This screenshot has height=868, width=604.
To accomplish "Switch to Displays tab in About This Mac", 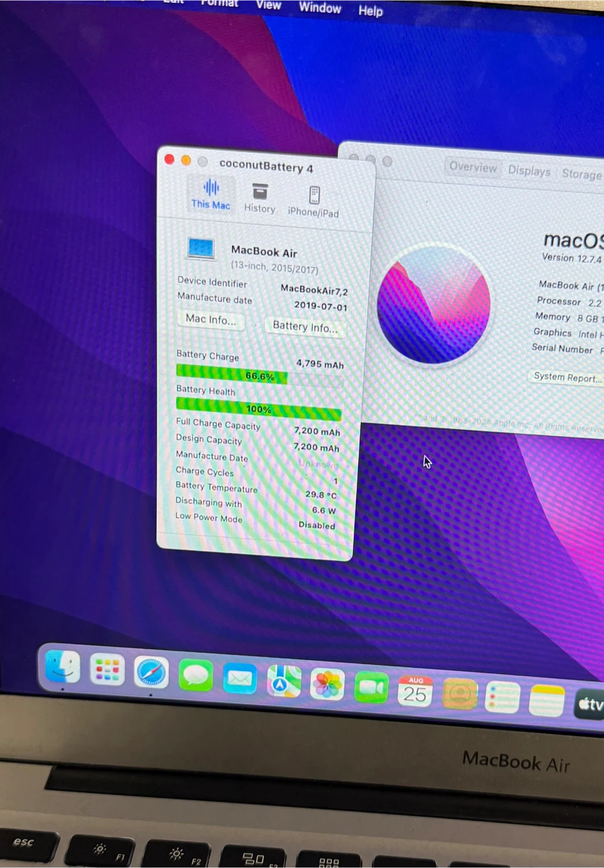I will coord(529,171).
